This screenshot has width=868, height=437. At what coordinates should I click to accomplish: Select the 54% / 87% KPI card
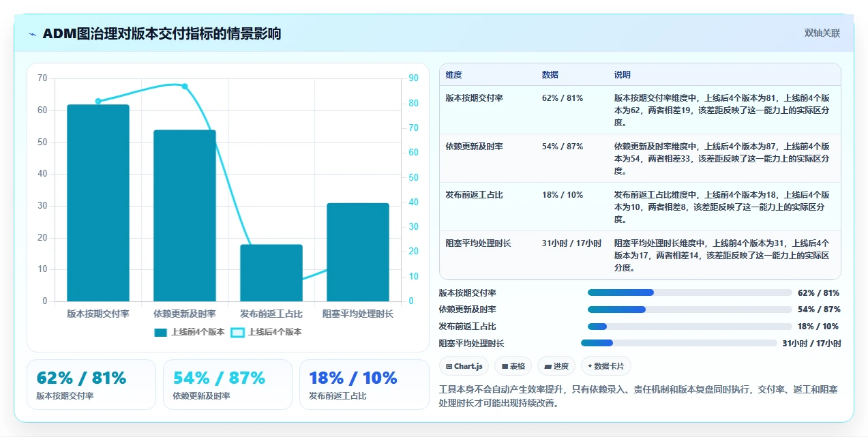coord(228,385)
